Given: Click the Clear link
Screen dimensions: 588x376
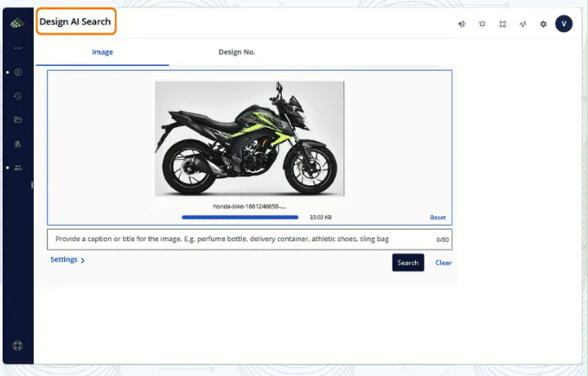Looking at the screenshot, I should pos(443,263).
